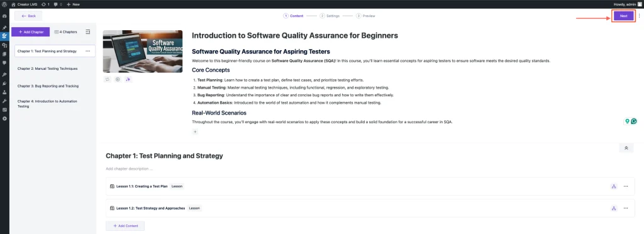This screenshot has width=644, height=234.
Task: Open the Pages icon in admin sidebar
Action: pos(4,53)
